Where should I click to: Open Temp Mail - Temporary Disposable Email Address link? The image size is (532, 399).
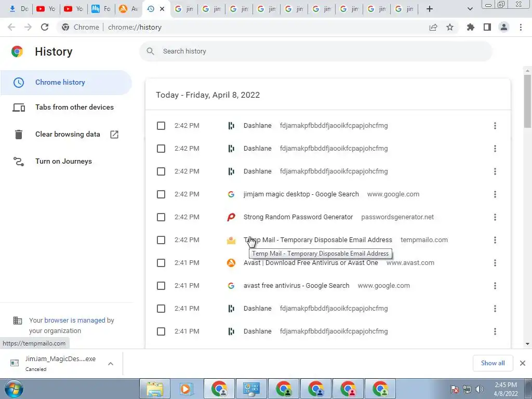(317, 240)
